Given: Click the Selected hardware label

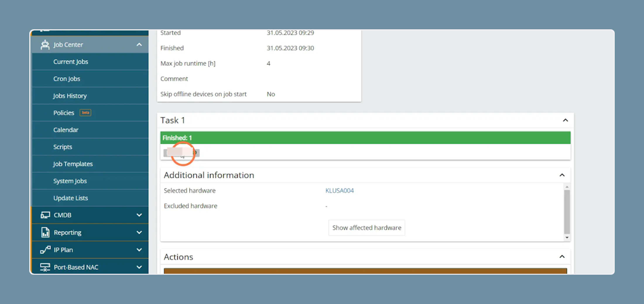Looking at the screenshot, I should [189, 191].
